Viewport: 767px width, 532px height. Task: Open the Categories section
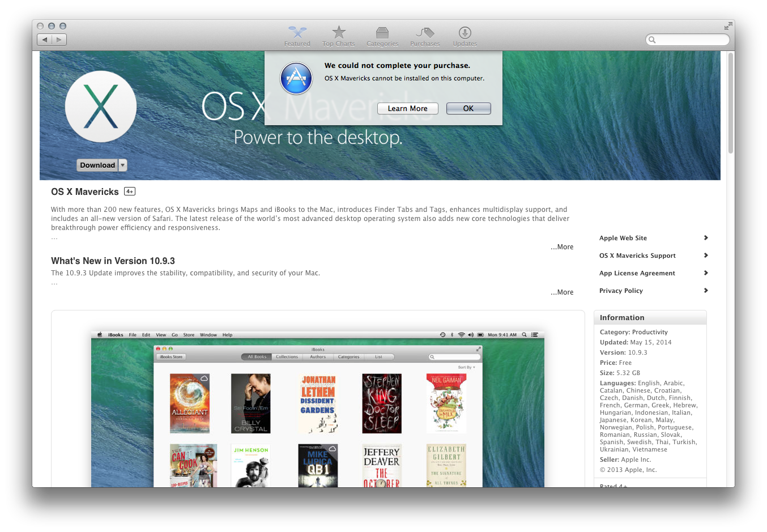point(382,36)
